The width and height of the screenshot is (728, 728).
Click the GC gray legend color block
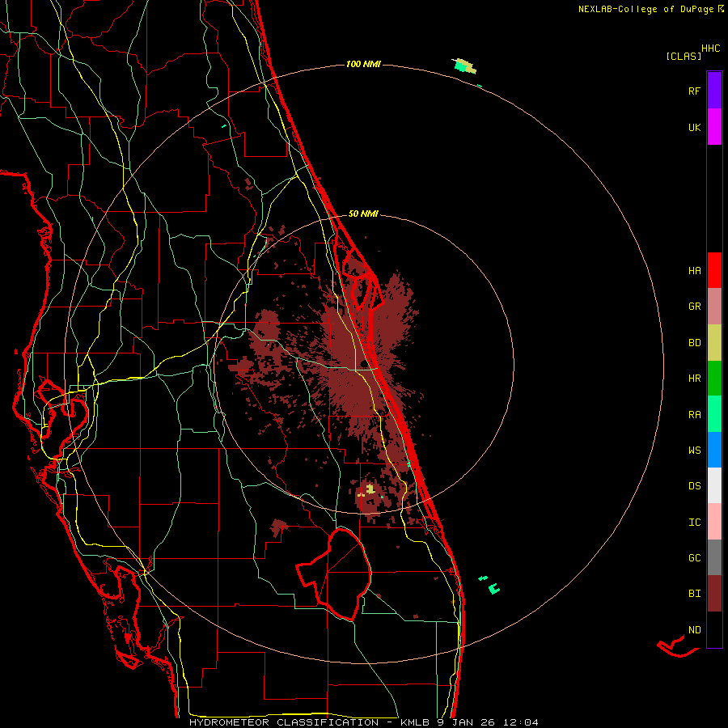pos(714,557)
